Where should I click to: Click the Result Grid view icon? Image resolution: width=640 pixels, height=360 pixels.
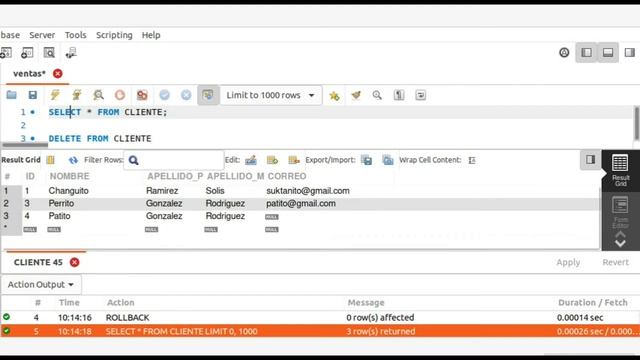pyautogui.click(x=50, y=160)
